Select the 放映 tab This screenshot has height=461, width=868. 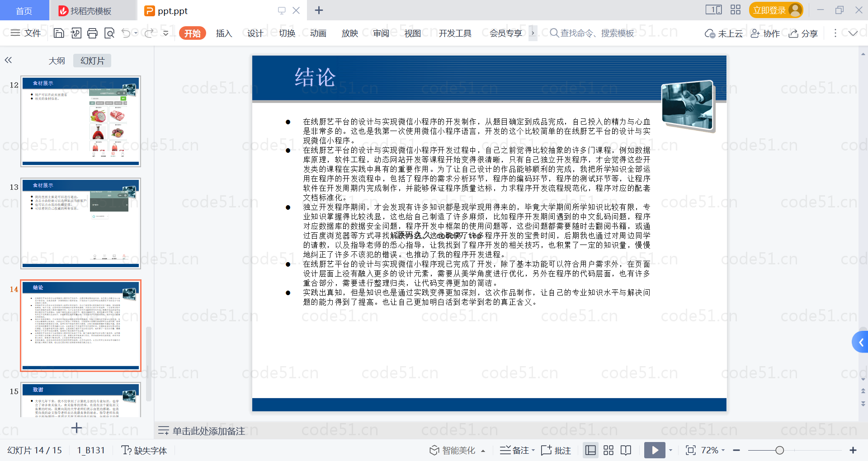click(350, 33)
